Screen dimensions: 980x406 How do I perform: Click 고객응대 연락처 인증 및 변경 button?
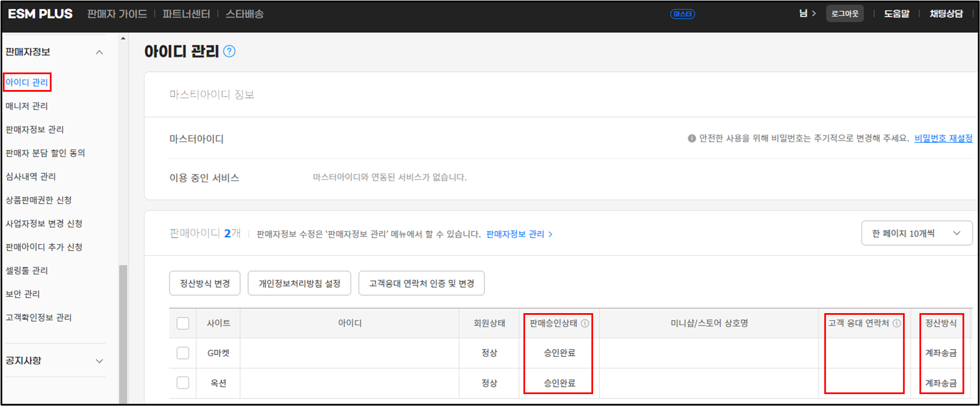coord(421,283)
